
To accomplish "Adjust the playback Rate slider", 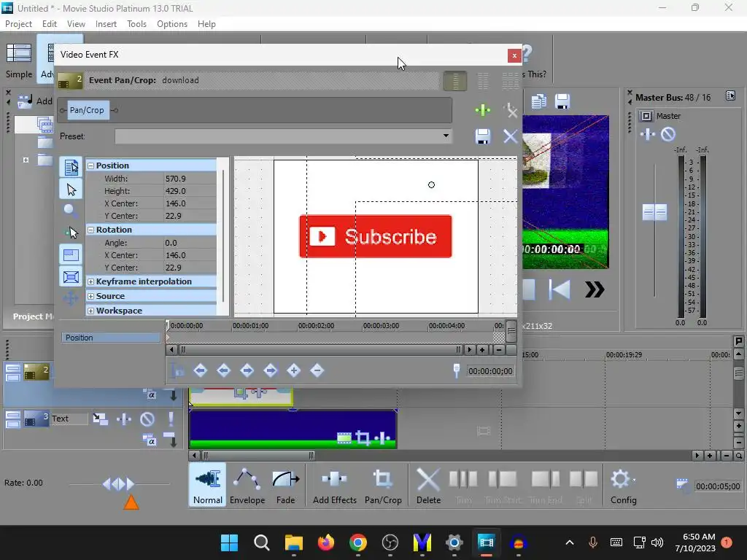I will pos(119,484).
